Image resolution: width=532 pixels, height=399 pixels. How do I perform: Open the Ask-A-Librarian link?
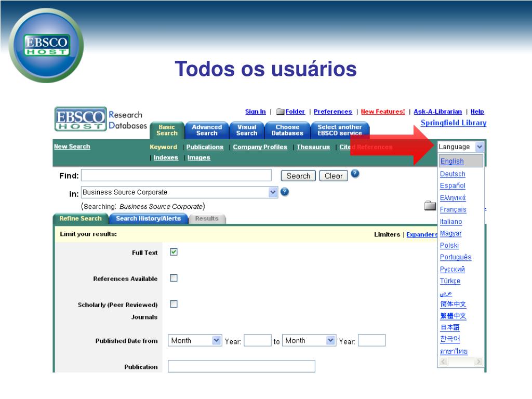pos(437,112)
